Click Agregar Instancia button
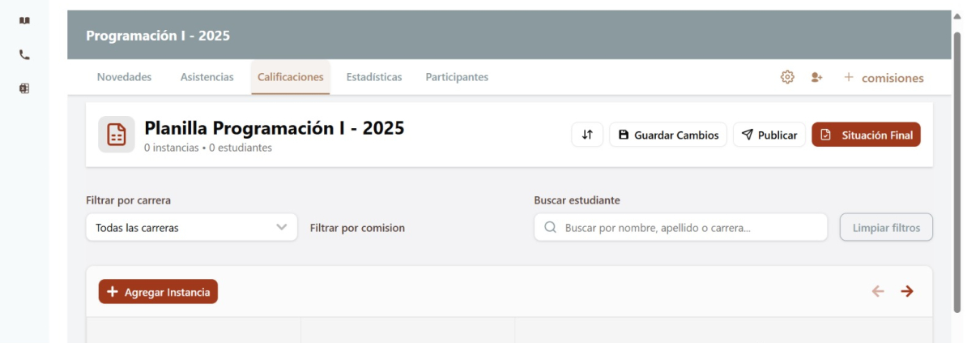 click(x=158, y=292)
